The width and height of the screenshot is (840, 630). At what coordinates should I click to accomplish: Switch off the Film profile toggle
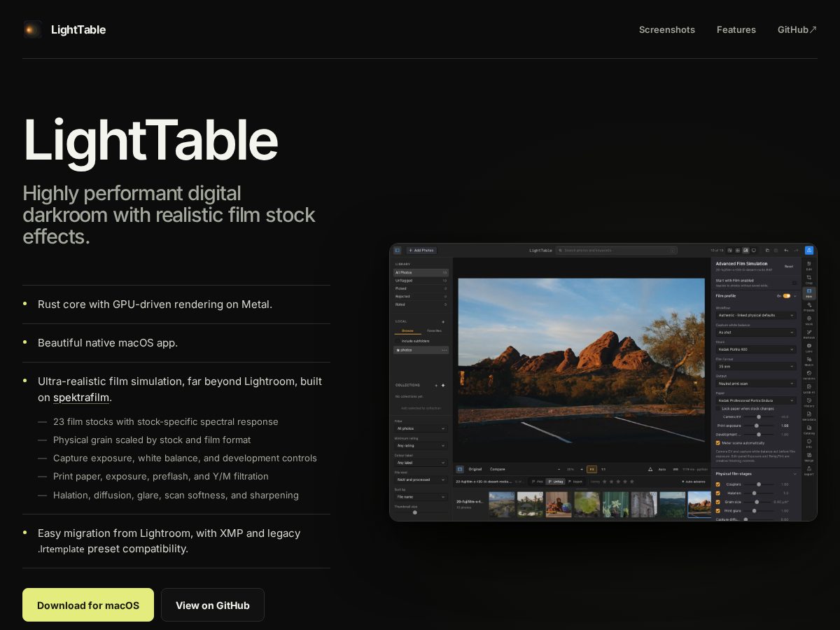coord(787,296)
